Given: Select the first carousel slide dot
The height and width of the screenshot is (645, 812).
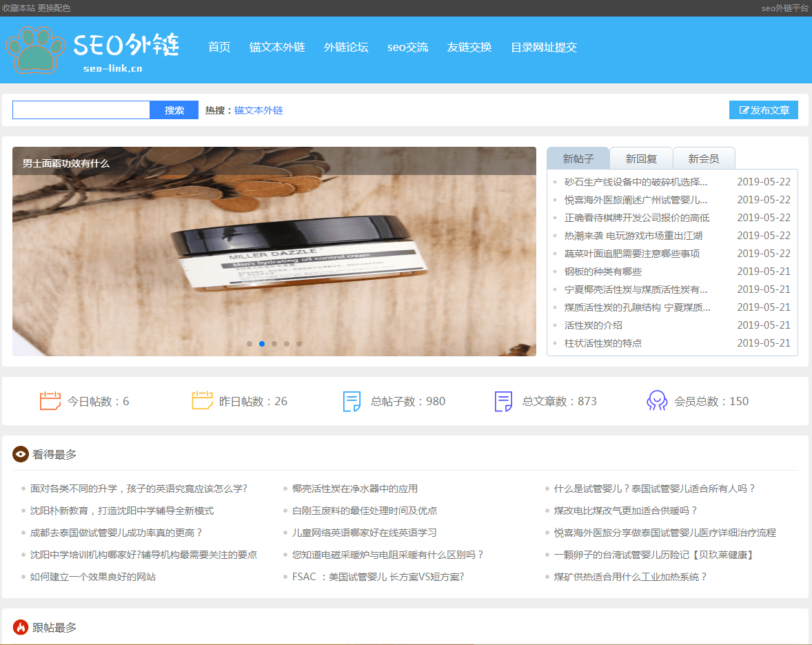Looking at the screenshot, I should 250,343.
